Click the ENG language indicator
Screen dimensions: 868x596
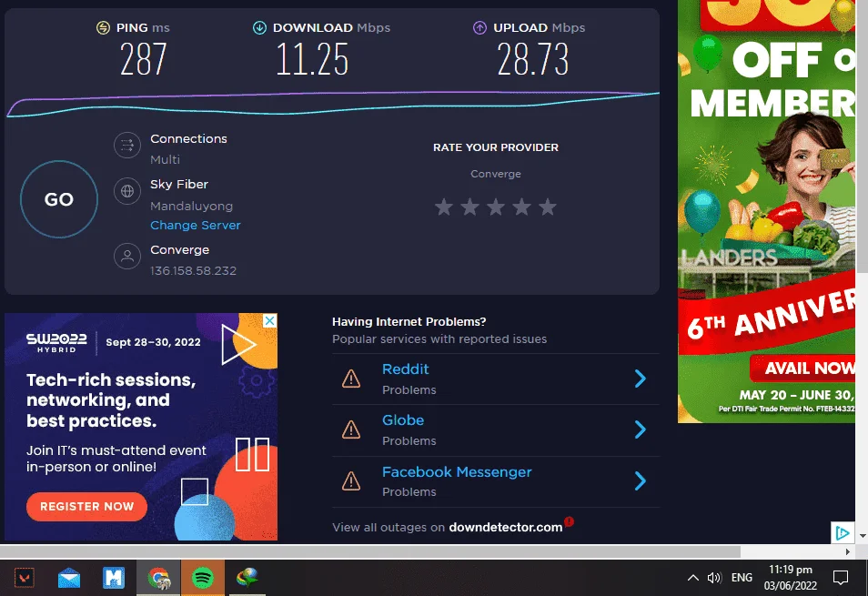[742, 578]
